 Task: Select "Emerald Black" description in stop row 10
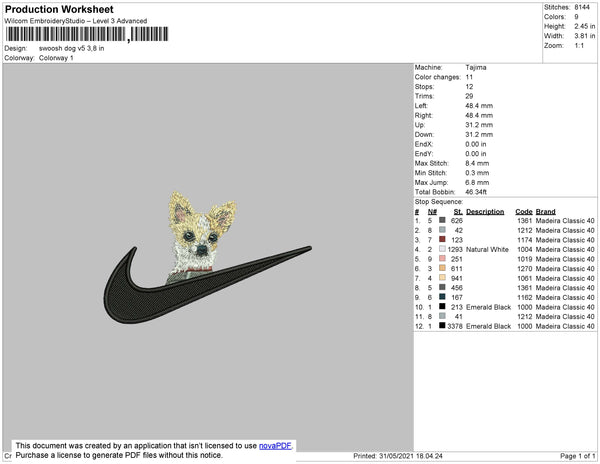point(489,307)
